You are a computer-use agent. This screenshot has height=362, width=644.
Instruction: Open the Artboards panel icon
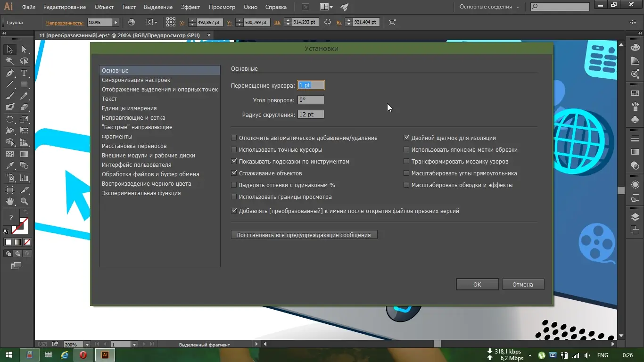[635, 230]
